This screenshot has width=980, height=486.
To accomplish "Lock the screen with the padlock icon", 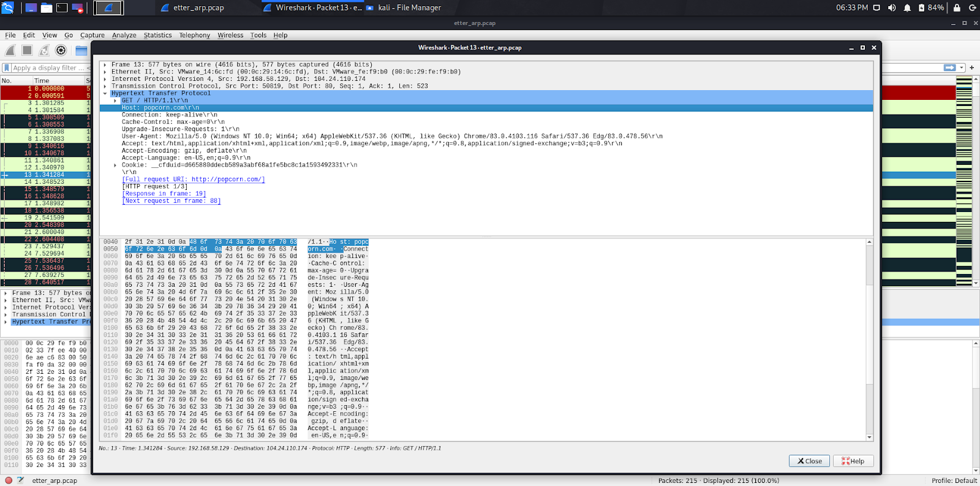I will tap(957, 8).
